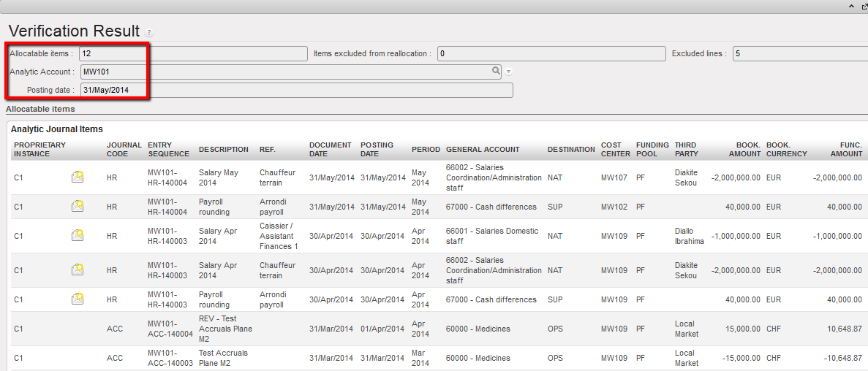Sort table by Book. Amount header
Screen dimensions: 868x371
(744, 149)
